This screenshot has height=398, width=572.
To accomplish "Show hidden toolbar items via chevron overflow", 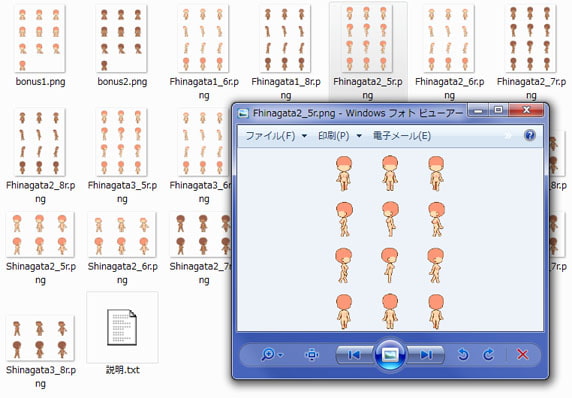I will tap(507, 136).
